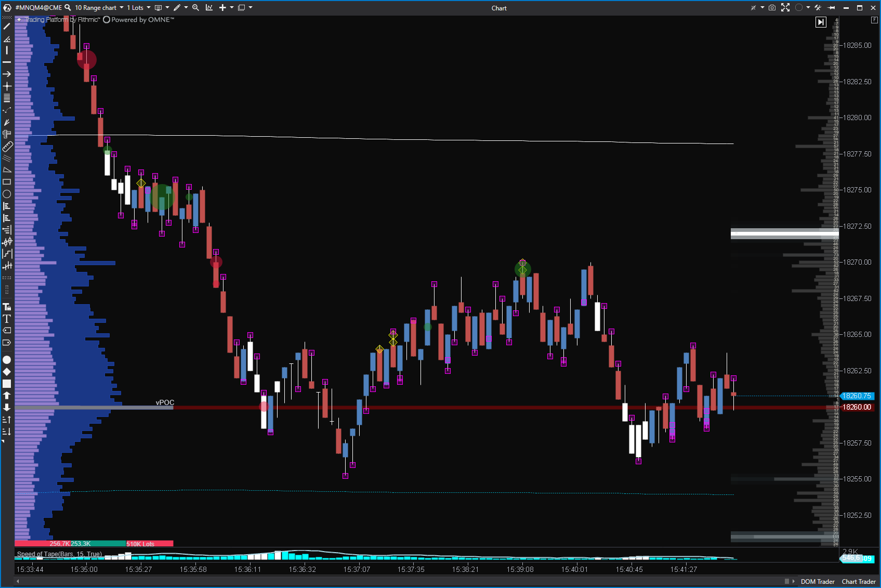
Task: Open the indicators chart icon
Action: tap(209, 8)
